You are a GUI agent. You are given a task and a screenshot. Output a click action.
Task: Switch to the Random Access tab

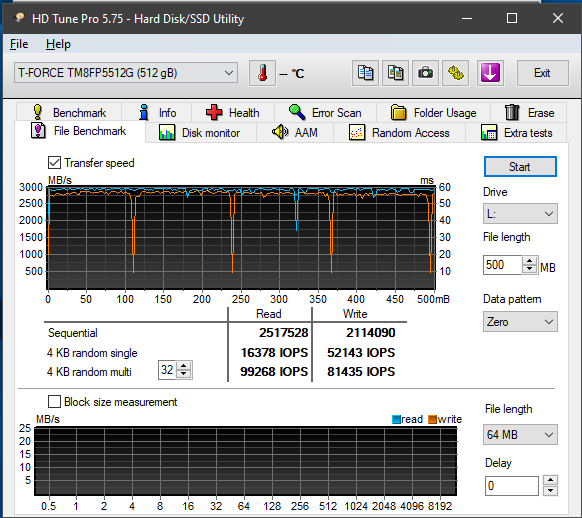(x=399, y=133)
